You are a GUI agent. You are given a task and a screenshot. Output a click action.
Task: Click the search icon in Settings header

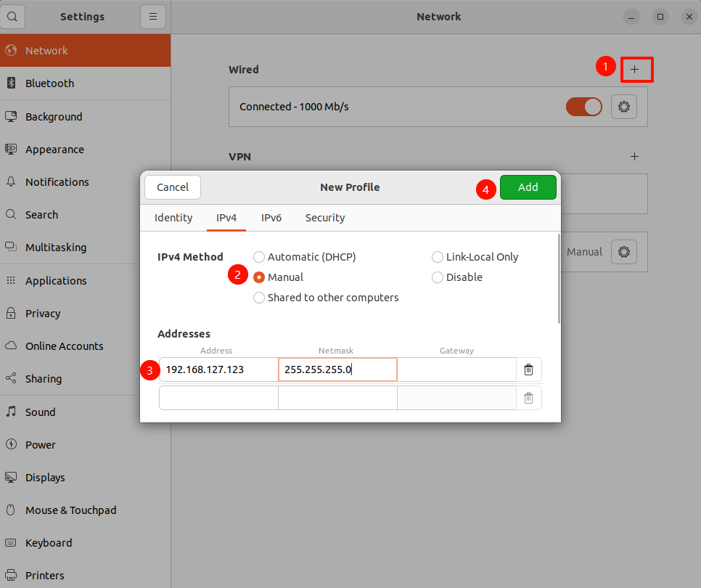click(x=12, y=16)
